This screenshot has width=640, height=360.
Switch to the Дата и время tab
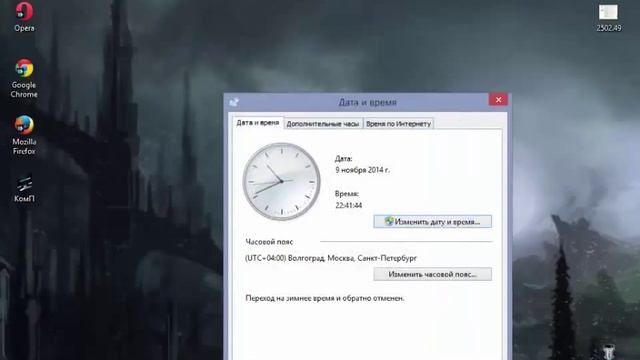258,122
